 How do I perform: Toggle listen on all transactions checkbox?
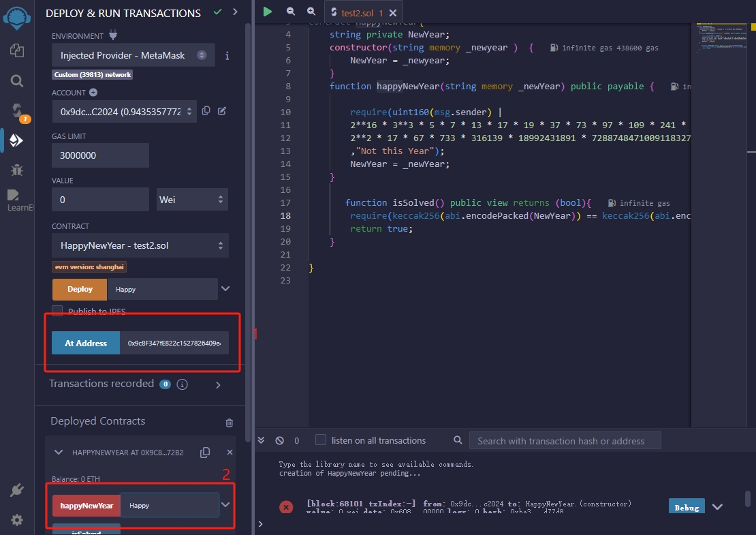321,440
